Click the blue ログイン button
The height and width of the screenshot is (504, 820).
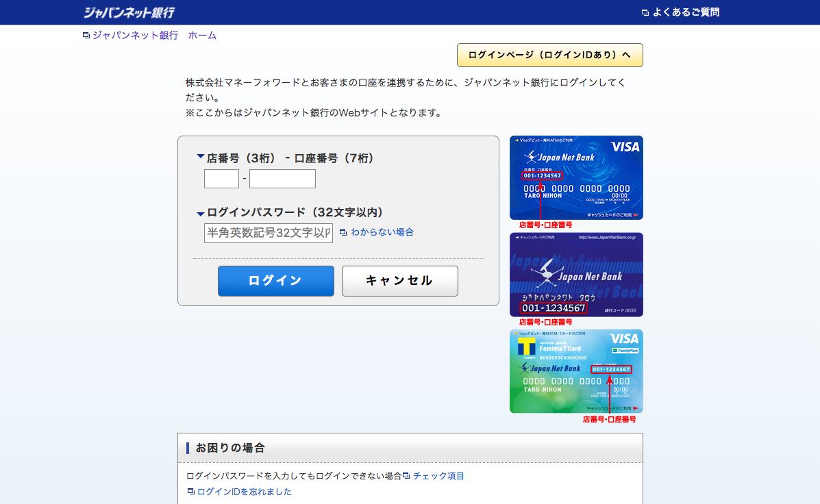pos(275,281)
